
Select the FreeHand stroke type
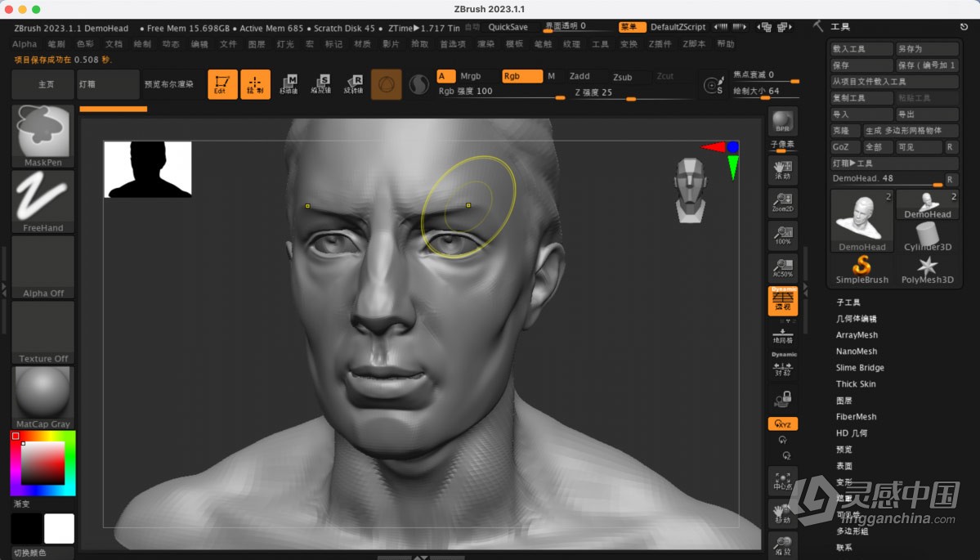pyautogui.click(x=42, y=199)
